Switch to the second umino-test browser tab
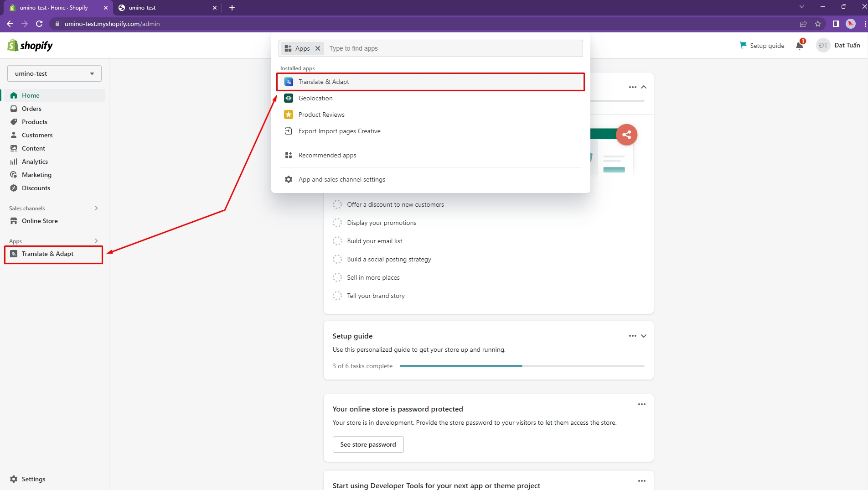 [164, 8]
